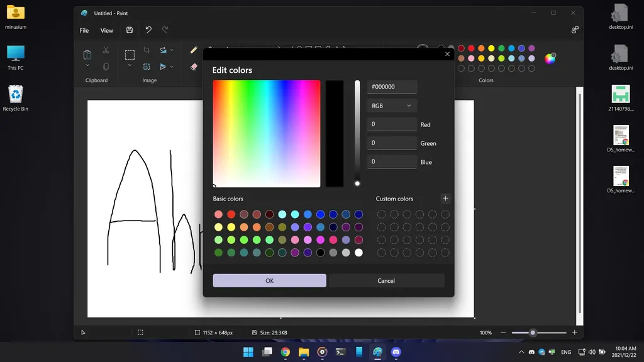Pick the white swatch in Basic colors
Screen dimensions: 644x362
358,253
